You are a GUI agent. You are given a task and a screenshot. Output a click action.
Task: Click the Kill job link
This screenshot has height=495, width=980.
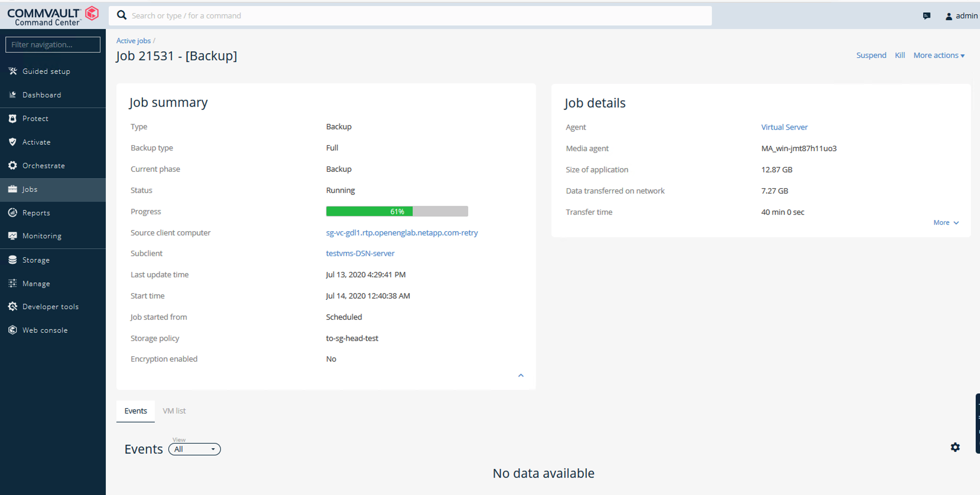(x=899, y=55)
